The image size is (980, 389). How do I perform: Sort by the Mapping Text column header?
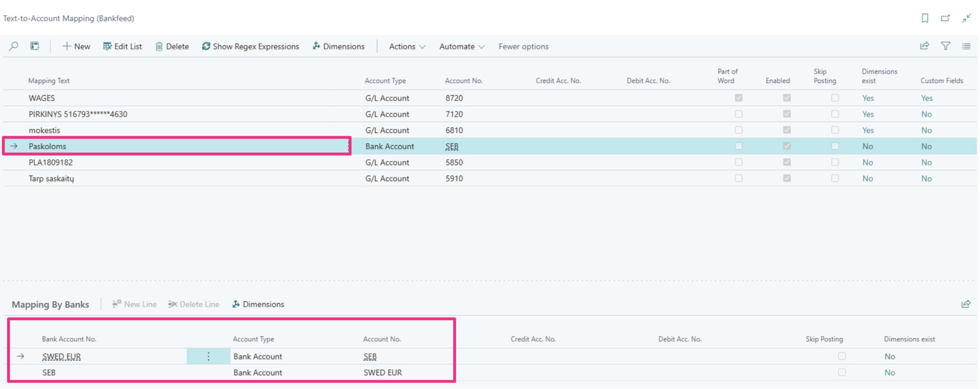point(49,81)
